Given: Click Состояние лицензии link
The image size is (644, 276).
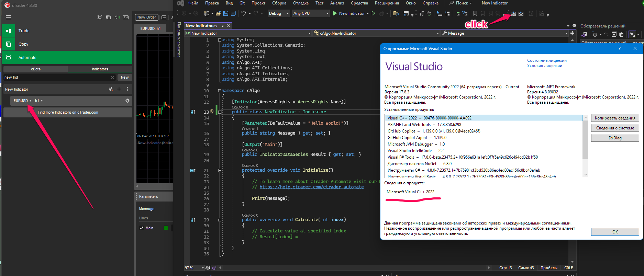Looking at the screenshot, I should tap(547, 60).
